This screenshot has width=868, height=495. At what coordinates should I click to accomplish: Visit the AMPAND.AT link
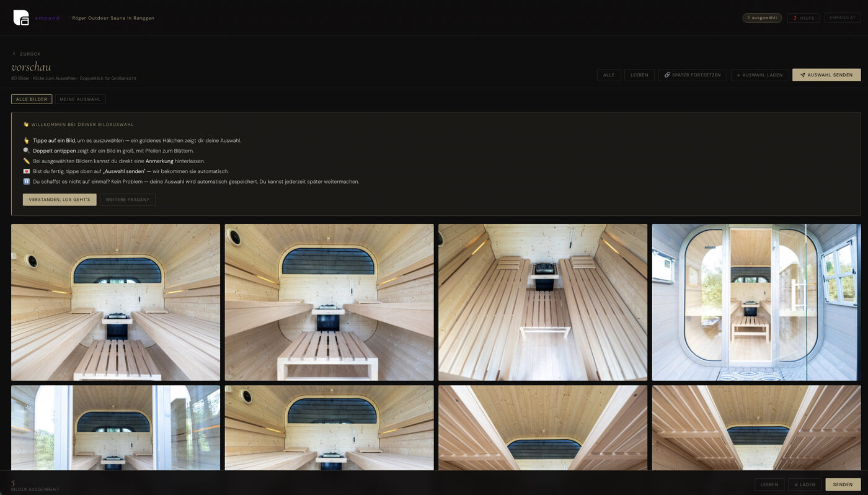click(x=843, y=18)
